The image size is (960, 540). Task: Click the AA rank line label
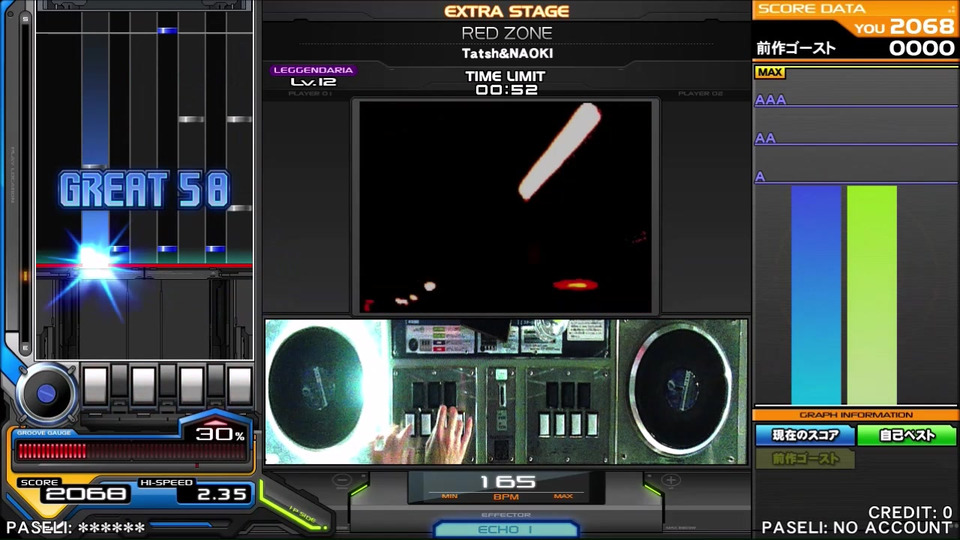765,138
